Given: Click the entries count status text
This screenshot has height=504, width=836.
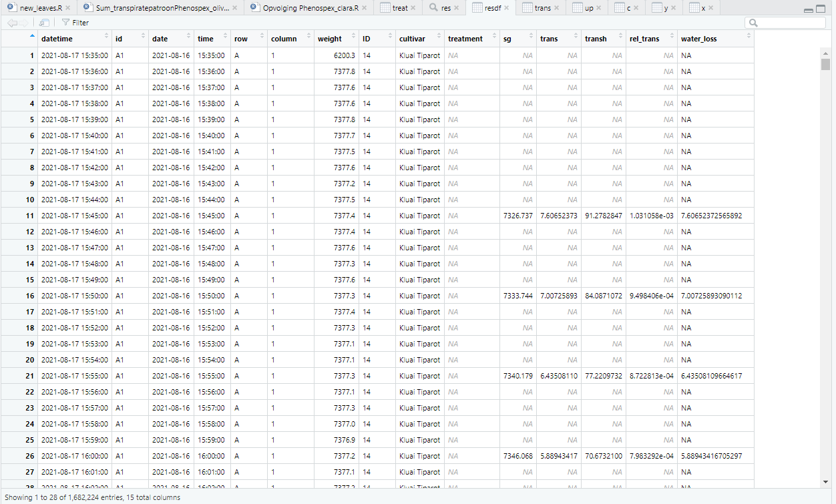Looking at the screenshot, I should coord(92,497).
